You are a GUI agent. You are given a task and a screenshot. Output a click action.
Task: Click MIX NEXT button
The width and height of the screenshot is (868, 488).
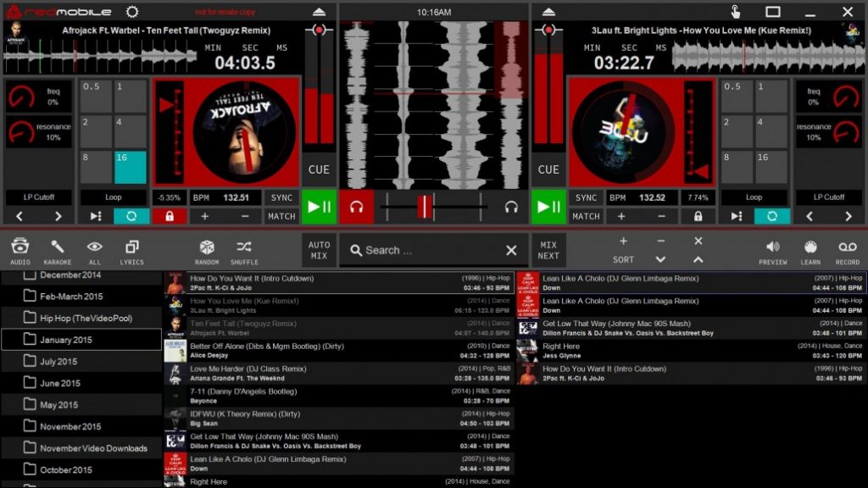pyautogui.click(x=548, y=250)
